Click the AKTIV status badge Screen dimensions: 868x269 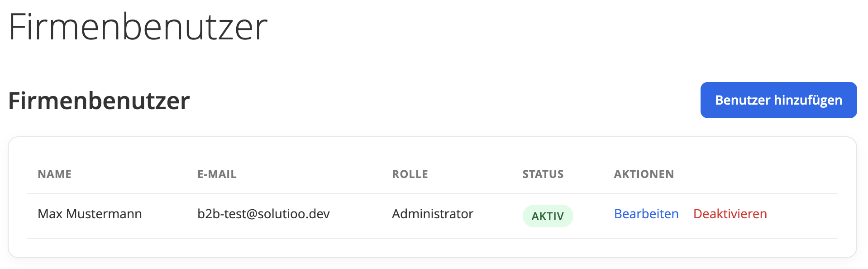point(548,216)
